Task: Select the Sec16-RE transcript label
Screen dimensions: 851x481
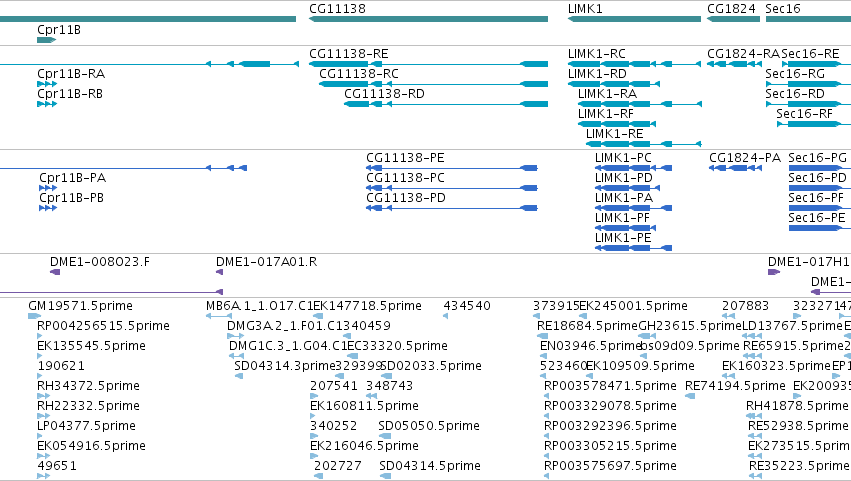Action: [x=810, y=54]
